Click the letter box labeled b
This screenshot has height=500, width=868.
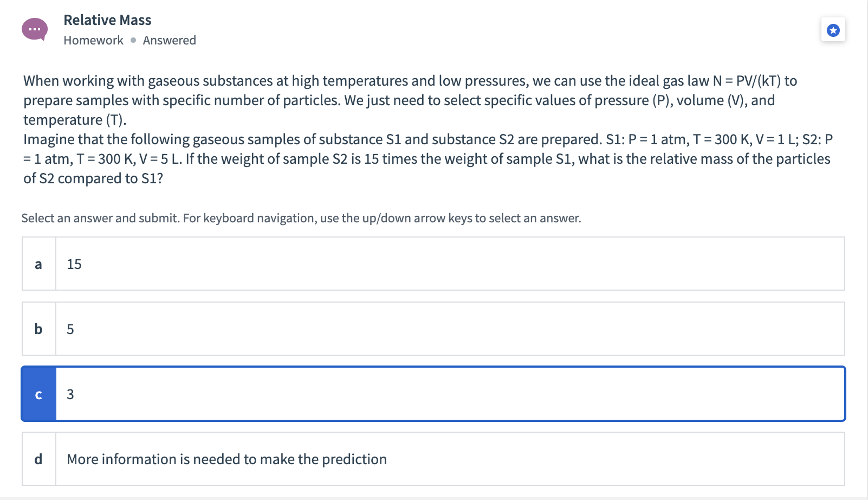click(38, 329)
